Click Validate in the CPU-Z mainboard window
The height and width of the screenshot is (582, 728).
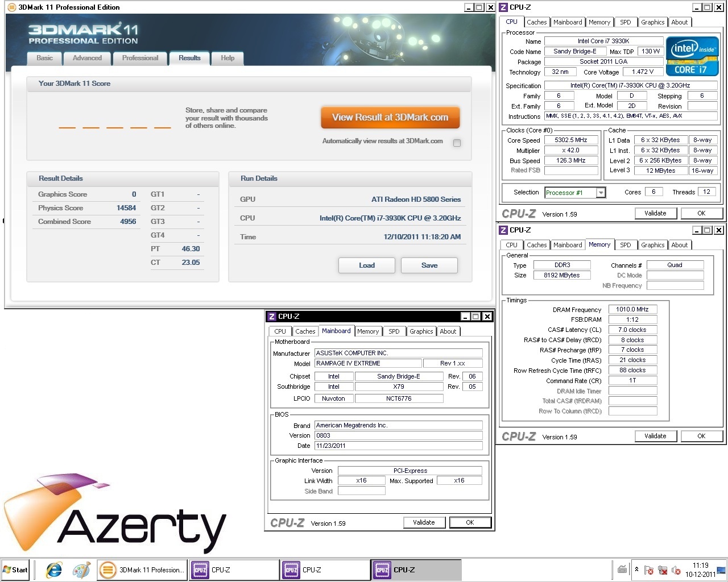coord(424,522)
